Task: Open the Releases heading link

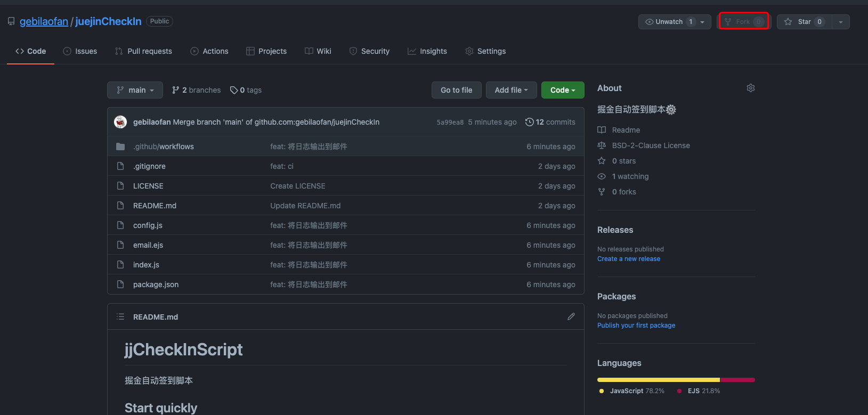Action: [x=615, y=230]
